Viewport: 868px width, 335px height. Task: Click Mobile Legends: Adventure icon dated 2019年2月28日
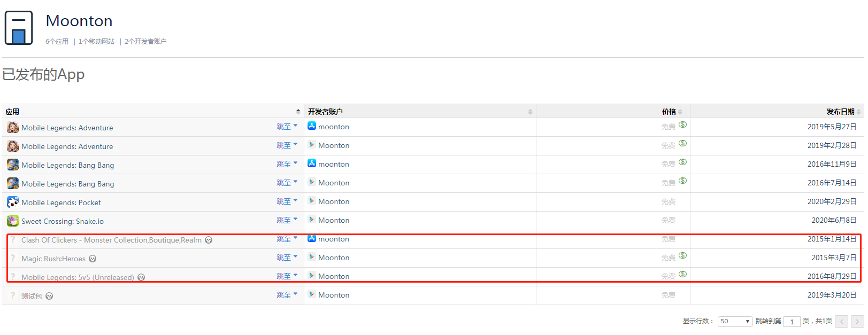pos(13,146)
